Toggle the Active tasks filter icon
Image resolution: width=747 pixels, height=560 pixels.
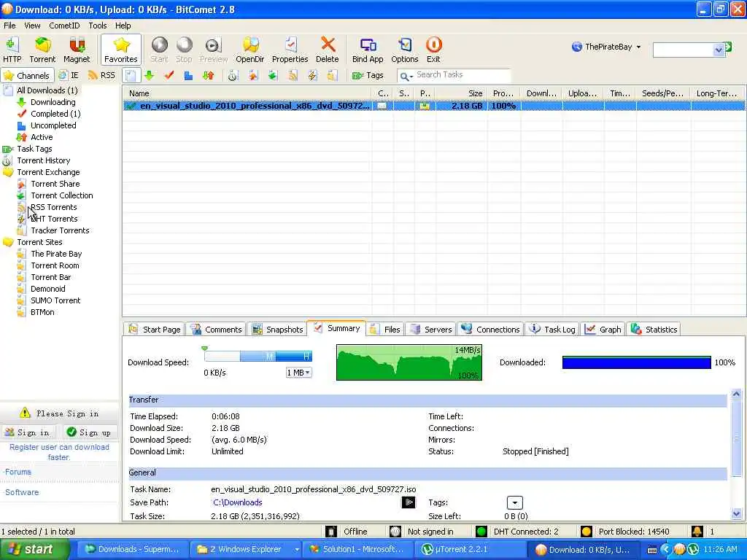click(208, 75)
